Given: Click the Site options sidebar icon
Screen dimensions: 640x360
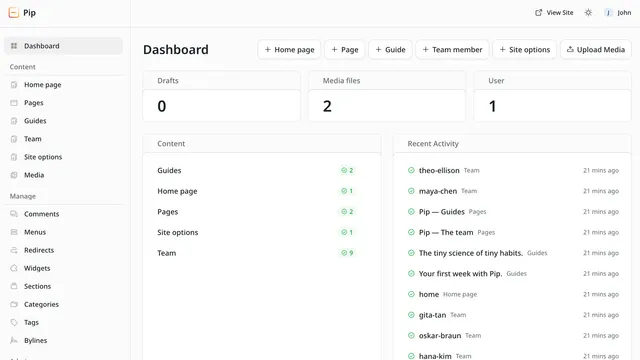Looking at the screenshot, I should (x=14, y=157).
